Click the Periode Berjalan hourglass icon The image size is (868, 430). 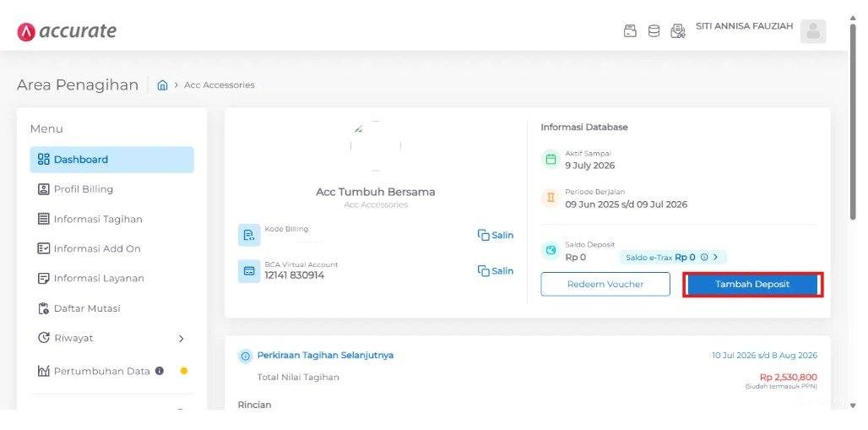tap(551, 199)
